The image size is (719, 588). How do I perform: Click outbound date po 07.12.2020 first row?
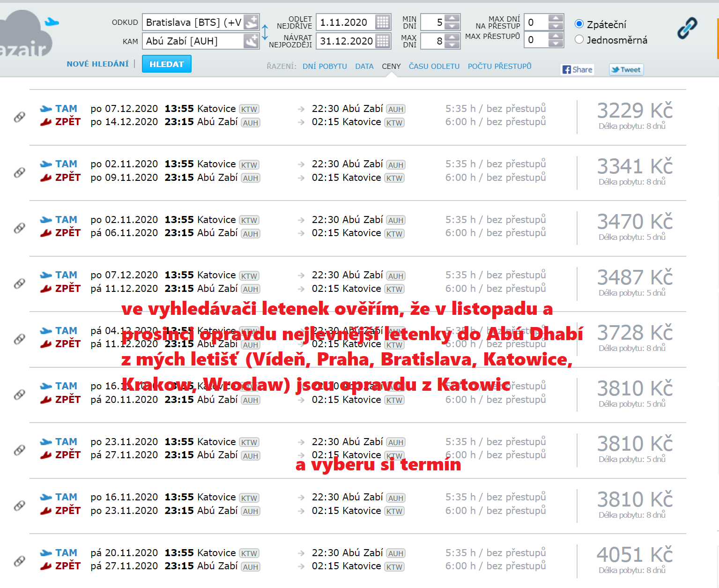coord(124,109)
